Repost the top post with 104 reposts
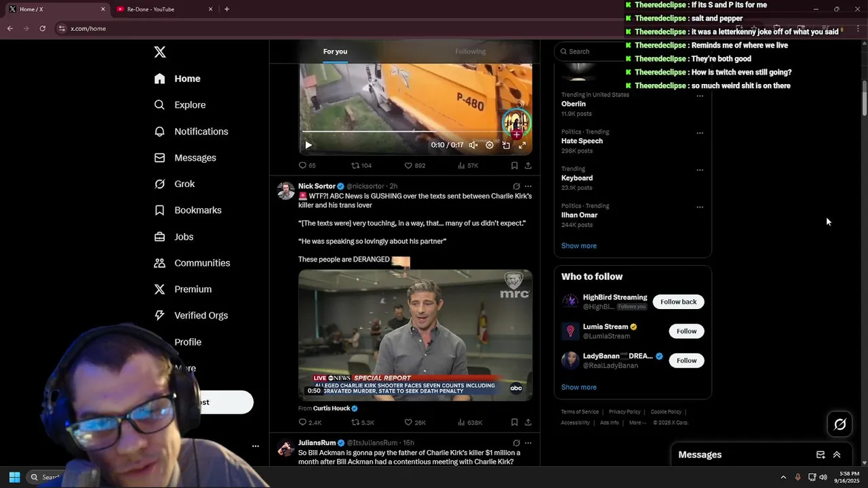 [361, 165]
